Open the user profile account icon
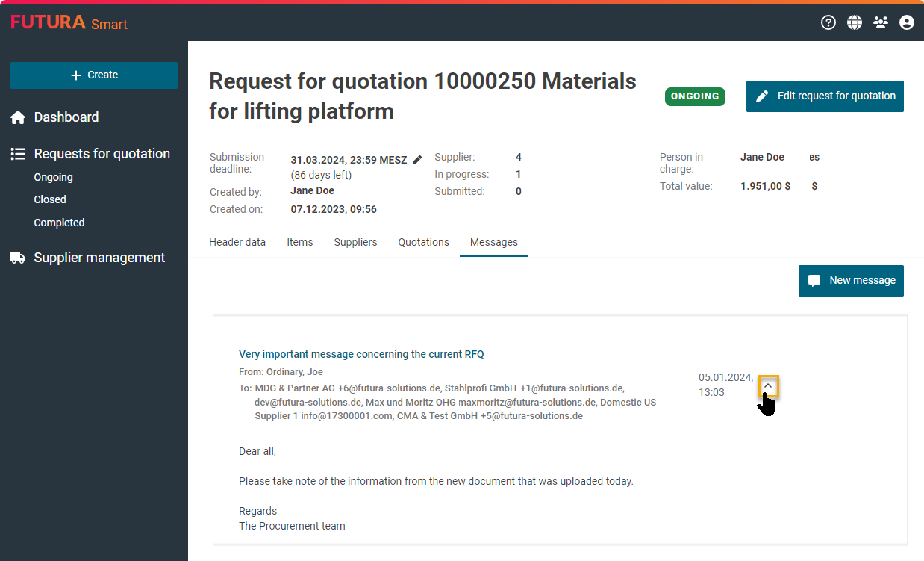924x561 pixels. point(907,22)
